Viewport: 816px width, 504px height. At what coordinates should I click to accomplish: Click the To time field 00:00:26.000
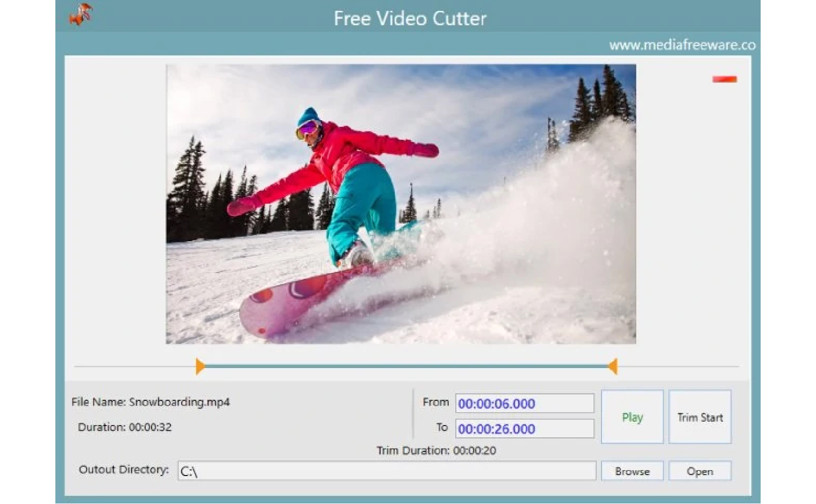tap(525, 429)
